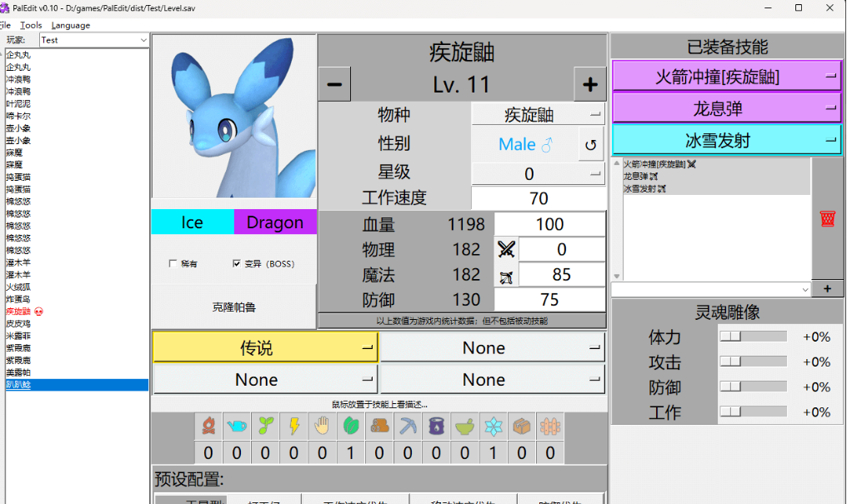Viewport: 847px width, 504px height.
Task: Open the 物种 species dropdown
Action: (x=538, y=114)
